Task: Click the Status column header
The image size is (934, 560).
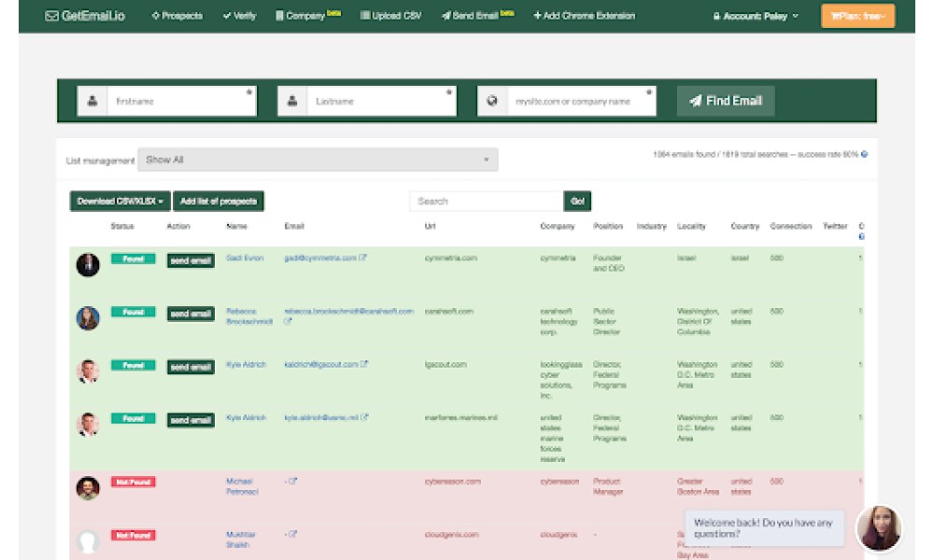Action: (122, 226)
